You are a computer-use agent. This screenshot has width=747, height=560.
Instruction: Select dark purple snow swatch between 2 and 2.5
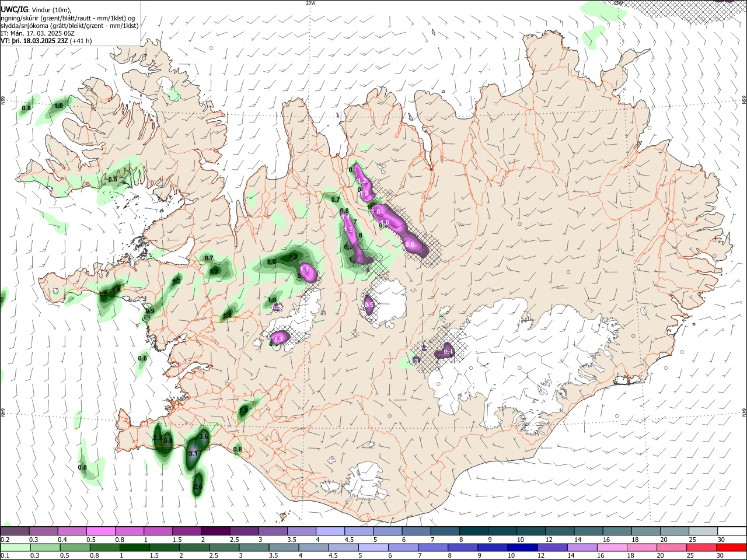[215, 531]
